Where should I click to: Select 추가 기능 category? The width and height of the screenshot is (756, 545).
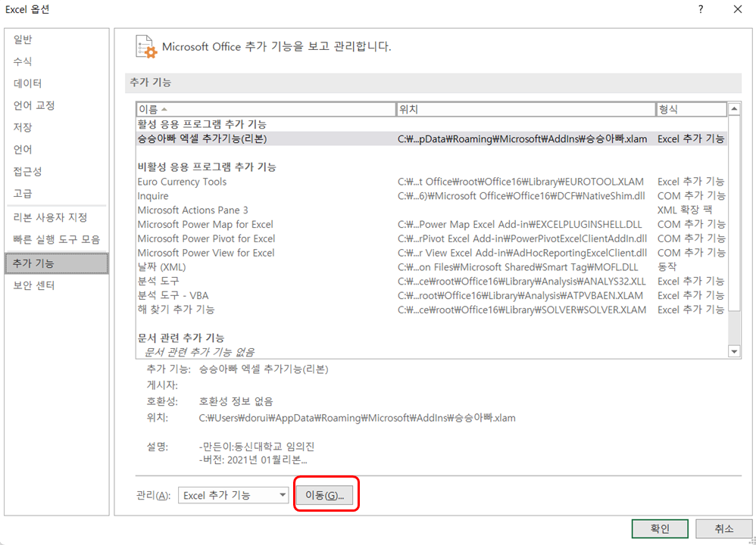click(x=56, y=263)
